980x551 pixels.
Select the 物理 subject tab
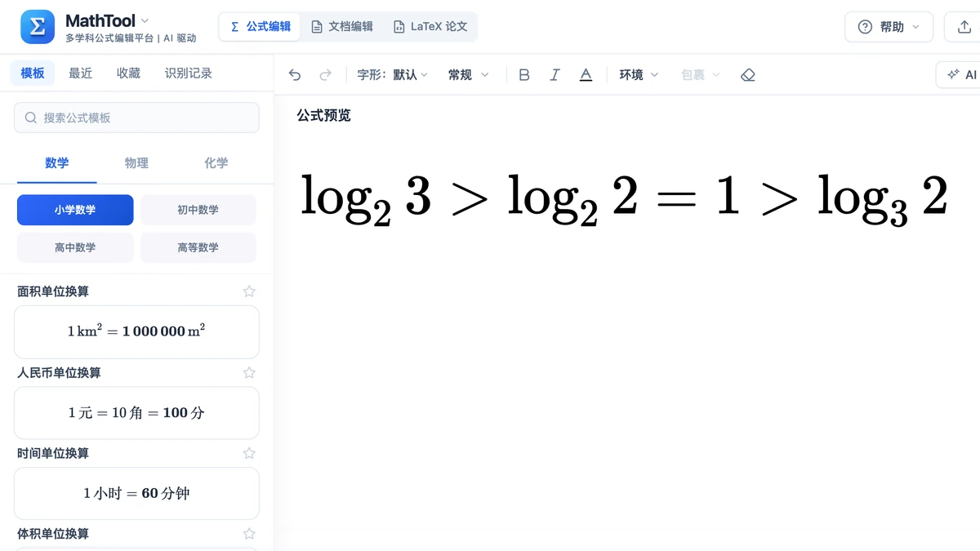[x=136, y=163]
